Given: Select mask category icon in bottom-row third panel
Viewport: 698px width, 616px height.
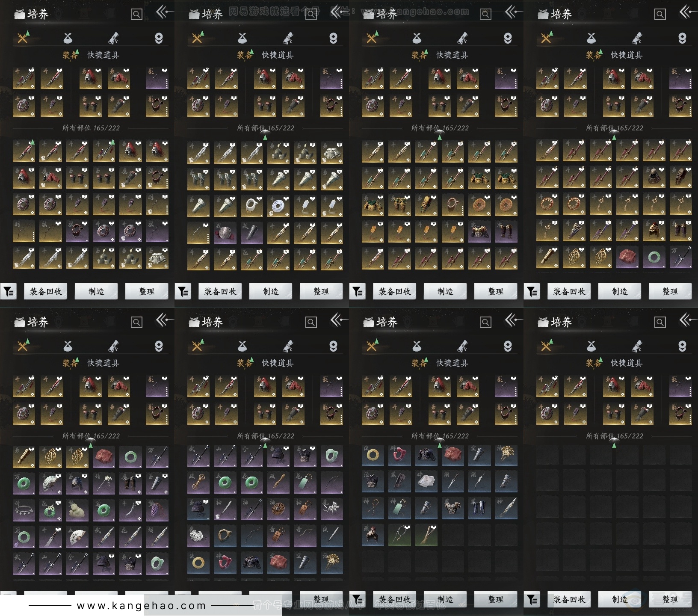Looking at the screenshot, I should click(508, 346).
